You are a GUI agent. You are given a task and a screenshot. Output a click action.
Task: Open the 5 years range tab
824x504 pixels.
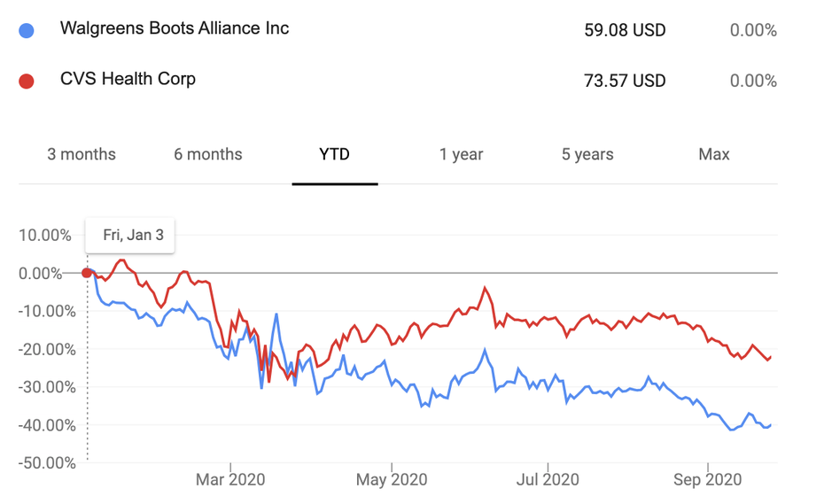587,154
